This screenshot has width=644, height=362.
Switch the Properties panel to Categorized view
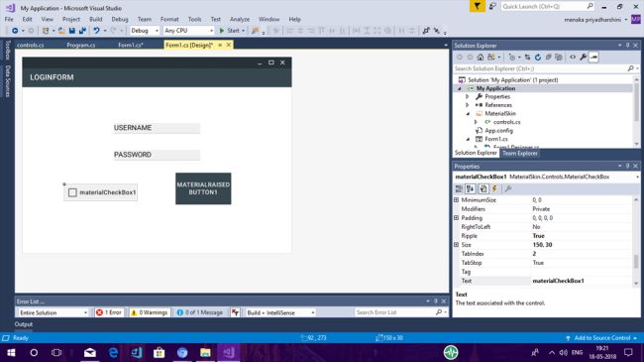click(x=459, y=188)
